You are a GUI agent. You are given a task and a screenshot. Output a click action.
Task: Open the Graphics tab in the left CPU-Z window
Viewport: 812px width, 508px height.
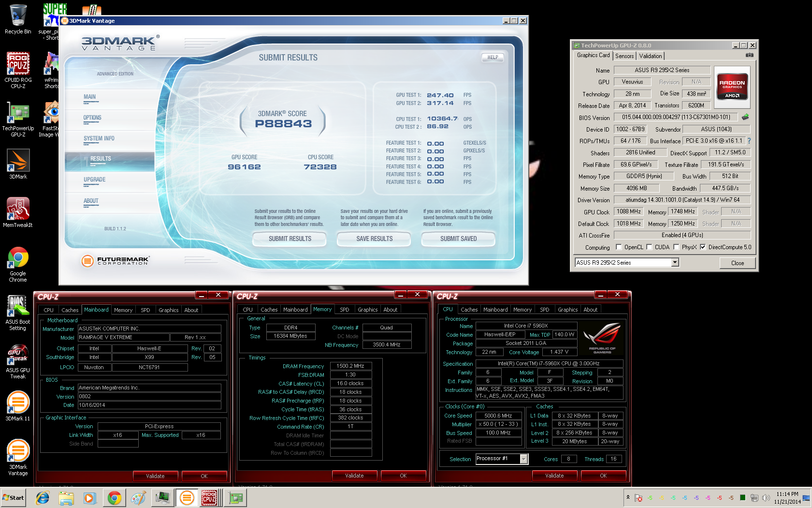(x=169, y=310)
